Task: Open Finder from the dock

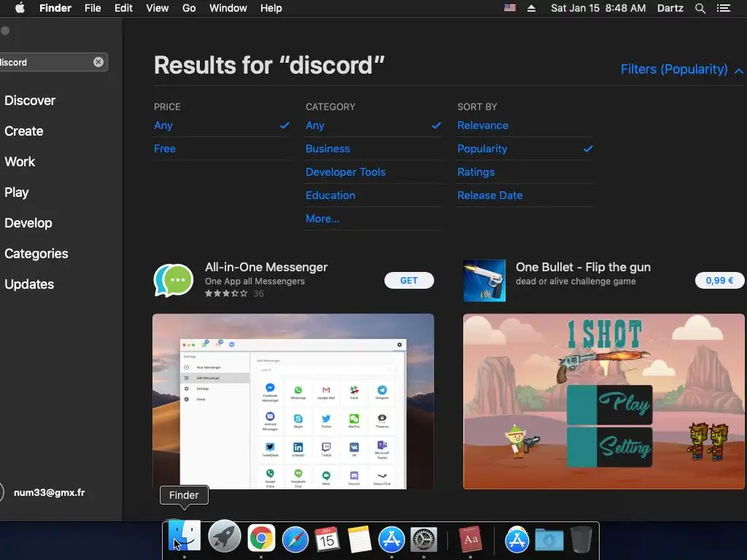Action: pos(185,537)
